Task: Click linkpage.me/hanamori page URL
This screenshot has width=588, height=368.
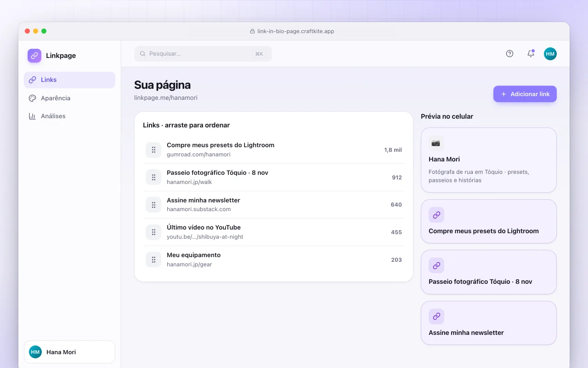Action: [x=166, y=98]
